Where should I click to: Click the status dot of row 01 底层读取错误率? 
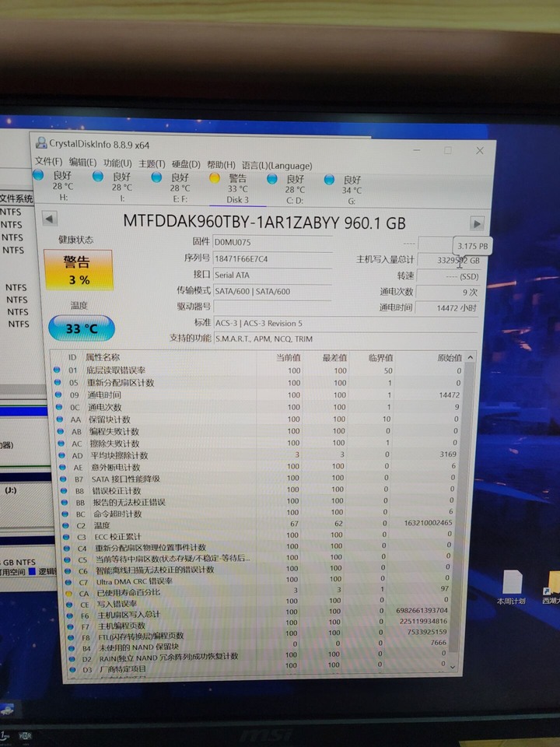(x=57, y=370)
